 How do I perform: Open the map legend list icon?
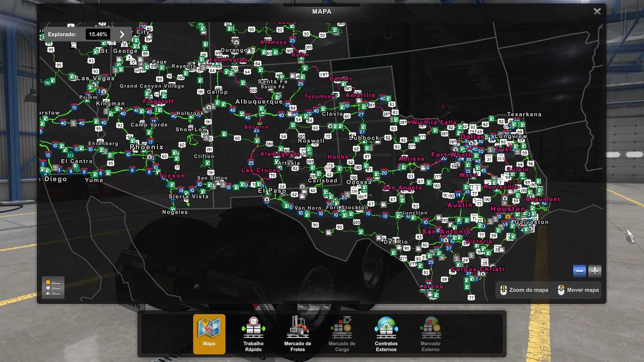53,288
